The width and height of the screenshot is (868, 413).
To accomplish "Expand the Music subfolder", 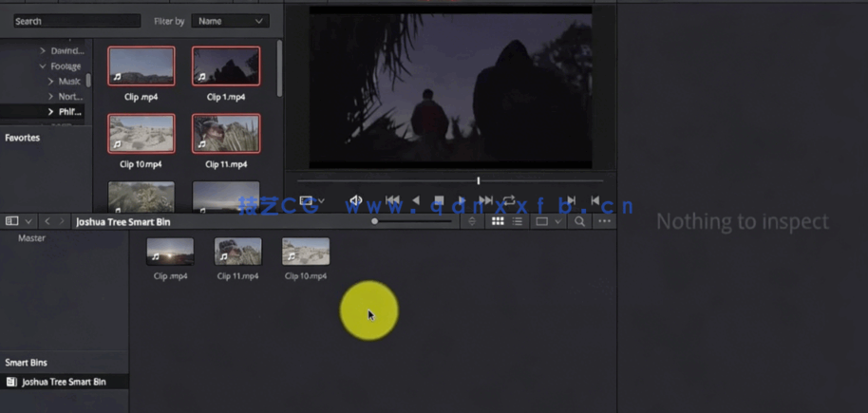I will coord(51,82).
